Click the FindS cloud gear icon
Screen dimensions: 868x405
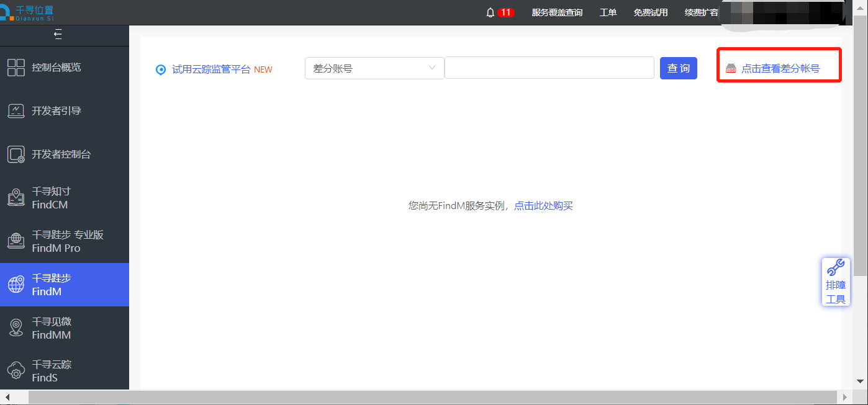click(16, 371)
